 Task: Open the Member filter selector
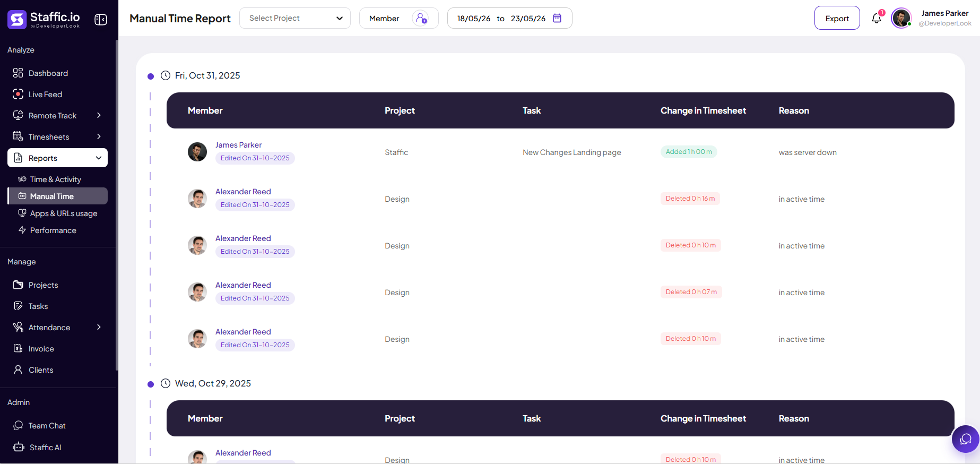(398, 18)
